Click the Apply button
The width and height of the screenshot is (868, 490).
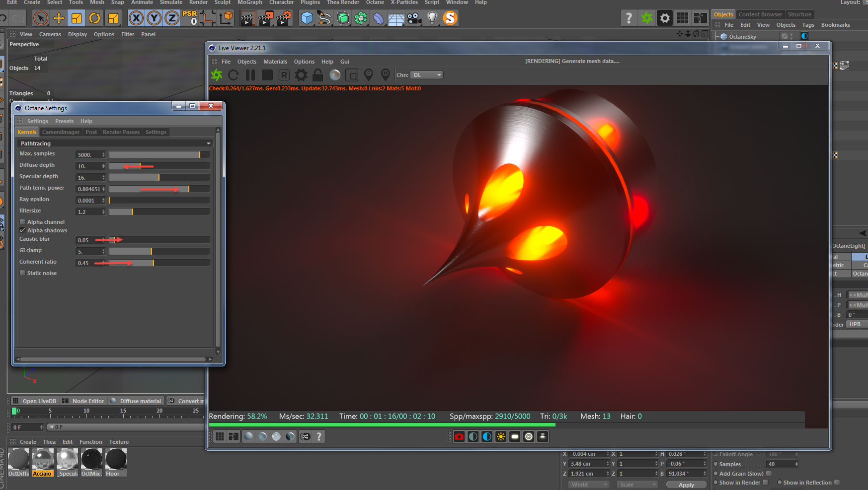click(x=686, y=485)
